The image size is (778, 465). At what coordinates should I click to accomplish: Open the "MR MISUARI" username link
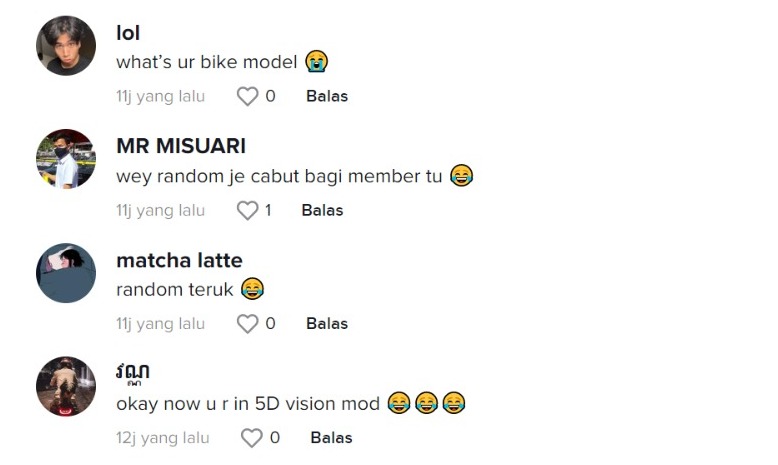coord(181,146)
